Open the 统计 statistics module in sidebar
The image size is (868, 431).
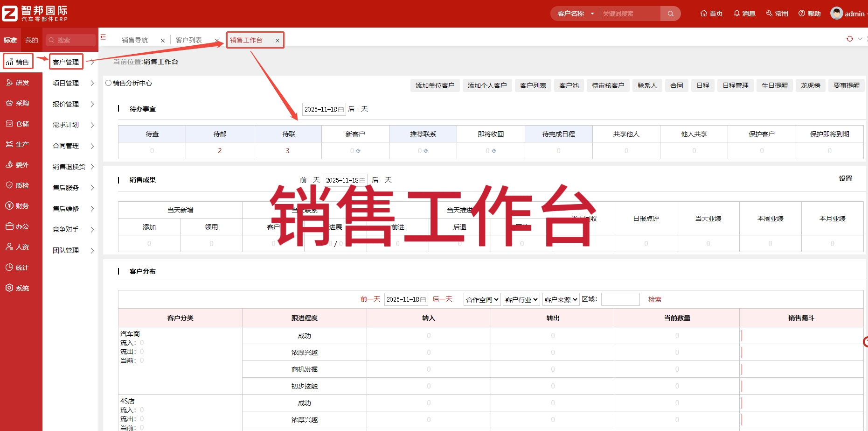point(18,268)
